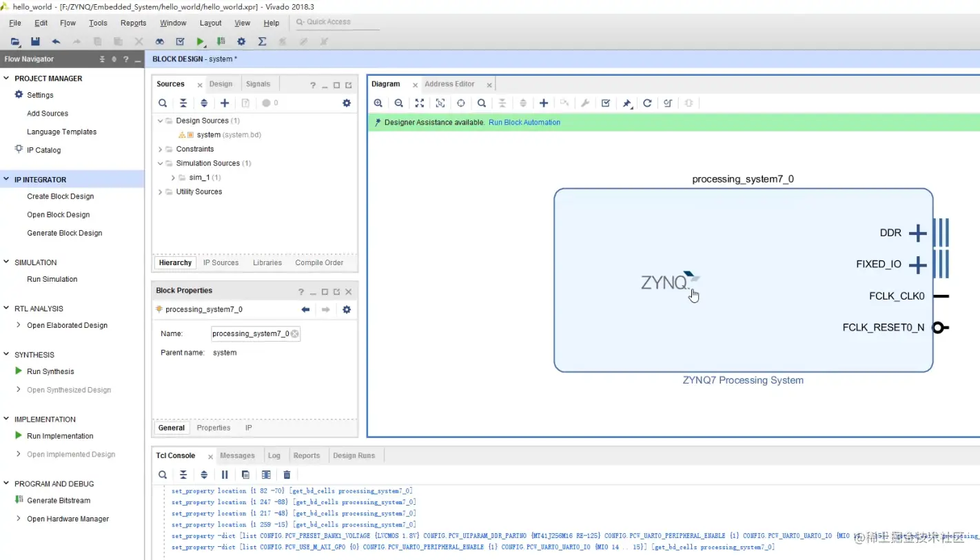The width and height of the screenshot is (980, 560).
Task: Click the Sigma reports icon in main toolbar
Action: (x=262, y=41)
